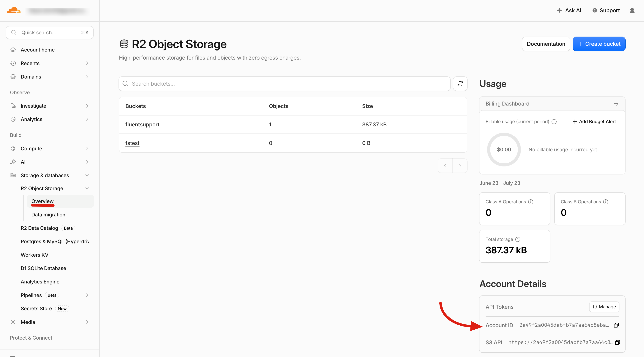The width and height of the screenshot is (644, 357).
Task: Click the Total storage 387.37 kB value
Action: click(x=506, y=250)
